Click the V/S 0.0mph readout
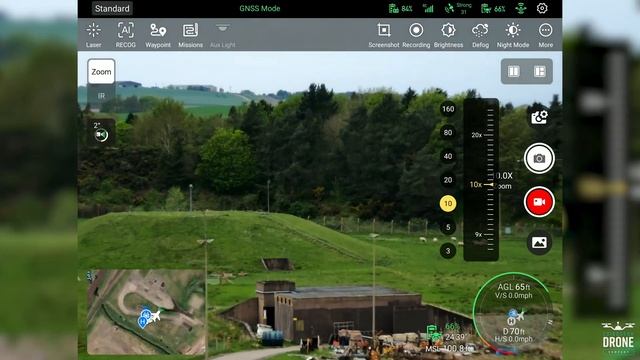This screenshot has height=360, width=640. 513,296
